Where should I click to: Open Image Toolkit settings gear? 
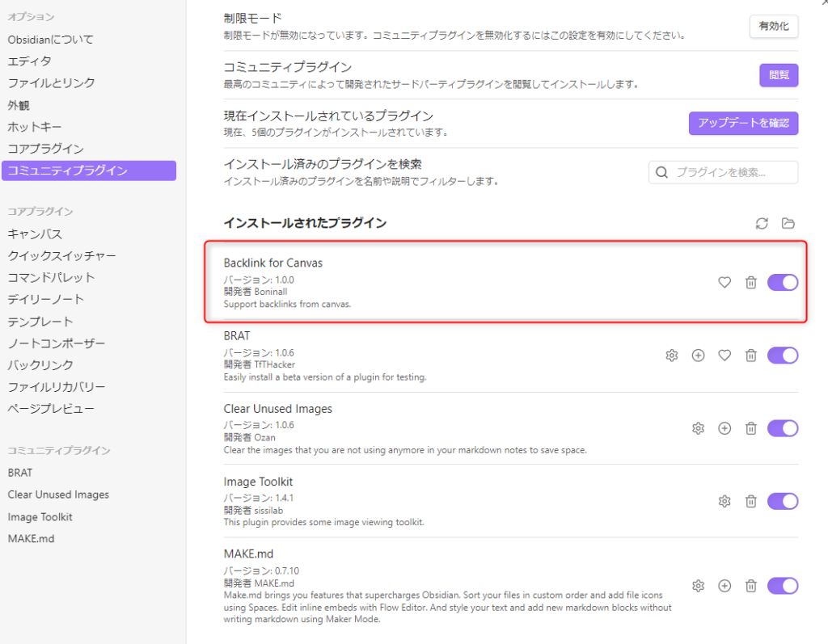coord(724,501)
